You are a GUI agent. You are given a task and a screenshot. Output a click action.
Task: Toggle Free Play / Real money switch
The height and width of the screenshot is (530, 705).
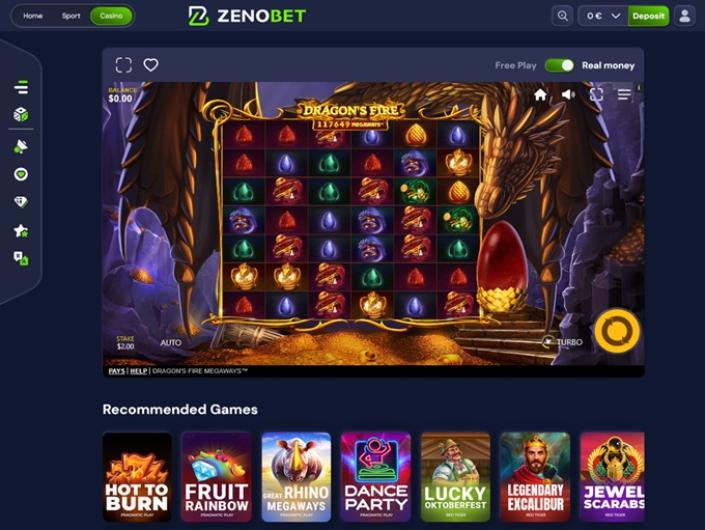pos(559,66)
